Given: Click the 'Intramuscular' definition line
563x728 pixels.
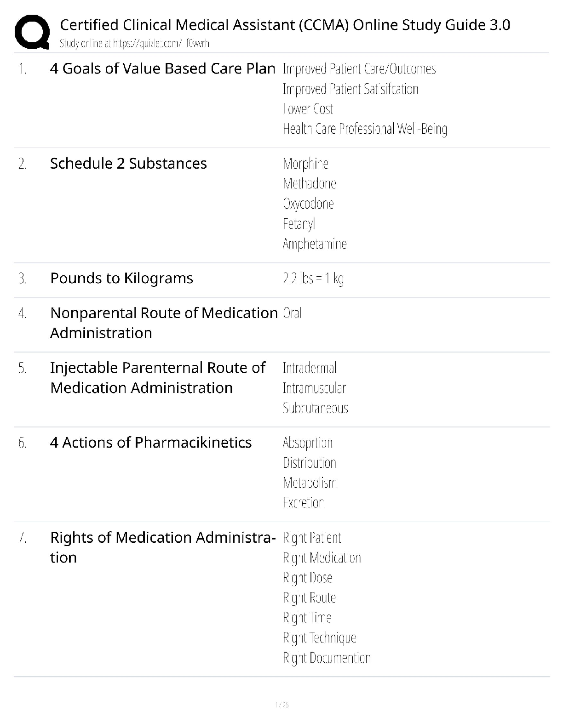Looking at the screenshot, I should [x=314, y=388].
